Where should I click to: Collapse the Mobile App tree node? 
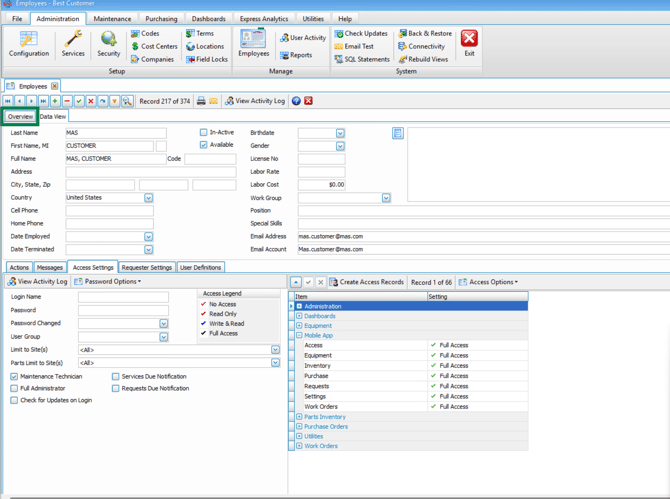[x=299, y=336]
